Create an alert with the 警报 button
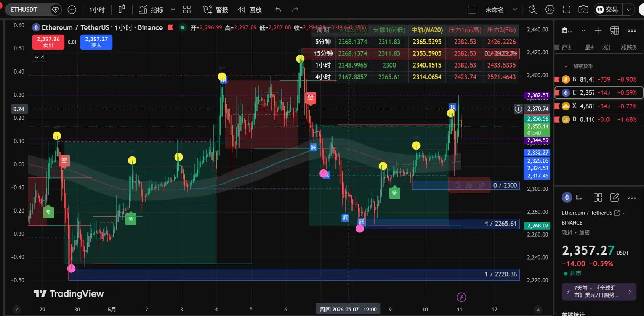The image size is (644, 316). [216, 10]
